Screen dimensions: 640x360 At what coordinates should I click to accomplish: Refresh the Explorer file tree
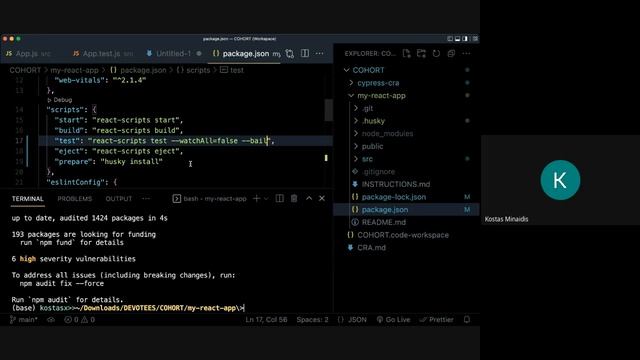click(x=436, y=53)
